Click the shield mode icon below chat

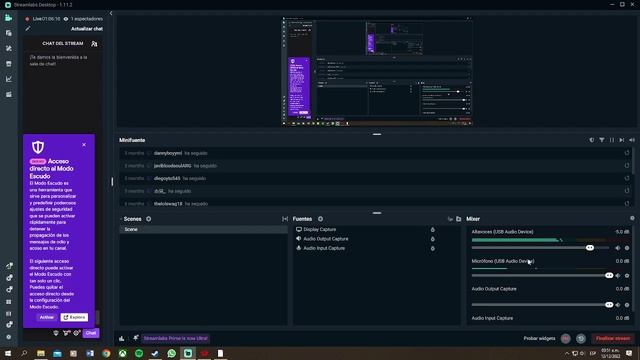(56, 333)
